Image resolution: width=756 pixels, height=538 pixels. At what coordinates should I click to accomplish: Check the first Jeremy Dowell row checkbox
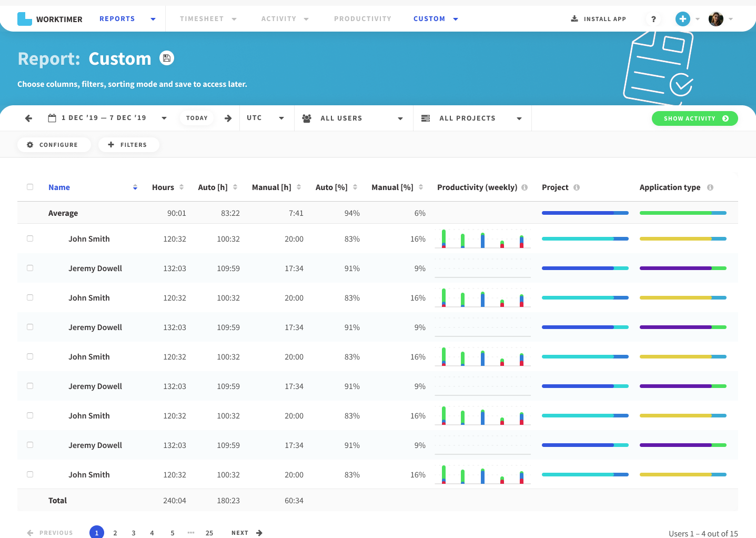(x=30, y=268)
